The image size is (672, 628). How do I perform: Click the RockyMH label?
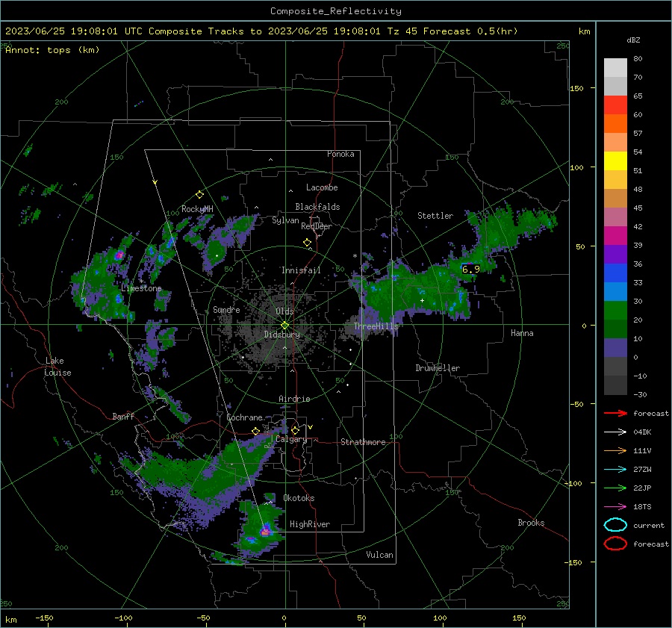197,209
